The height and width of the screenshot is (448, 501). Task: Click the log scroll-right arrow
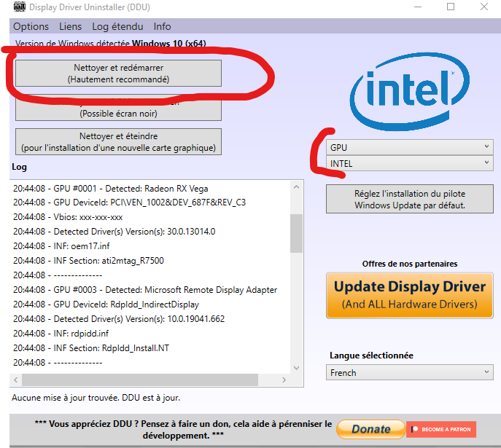click(x=284, y=380)
